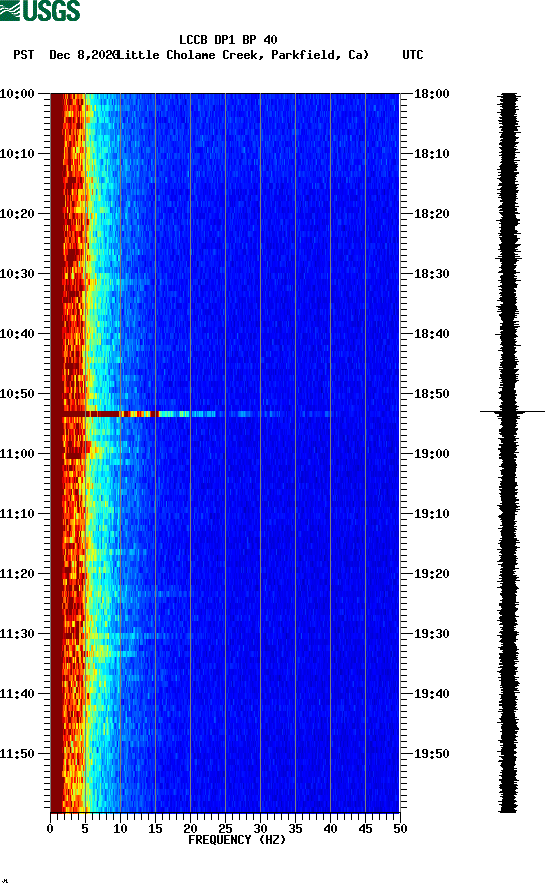Viewport: 552px width, 892px height.
Task: Click the USGS logo
Action: [x=40, y=10]
